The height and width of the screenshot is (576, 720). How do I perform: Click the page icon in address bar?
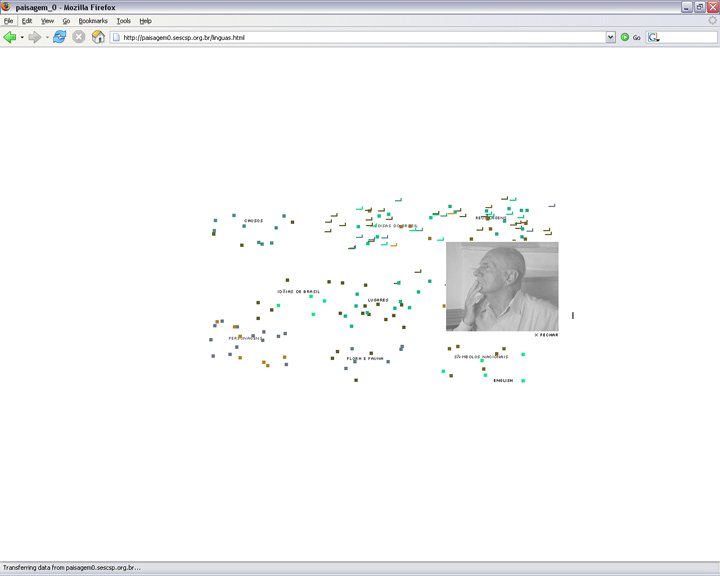pos(116,38)
